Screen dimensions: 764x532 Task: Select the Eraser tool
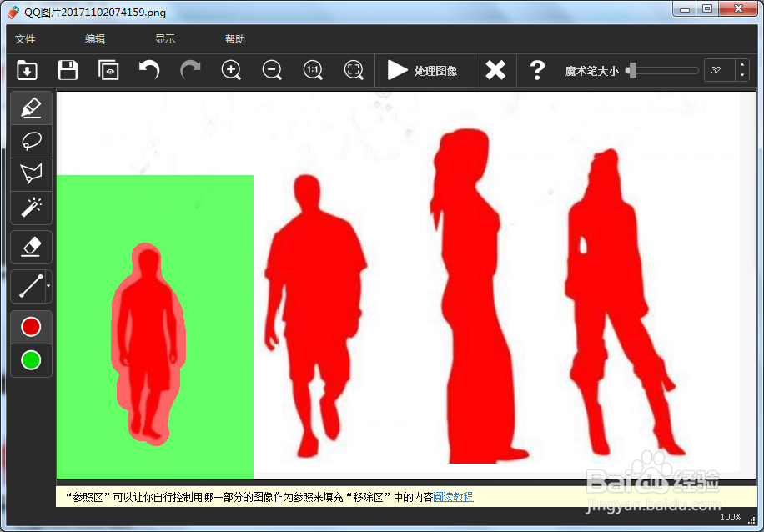coord(31,247)
